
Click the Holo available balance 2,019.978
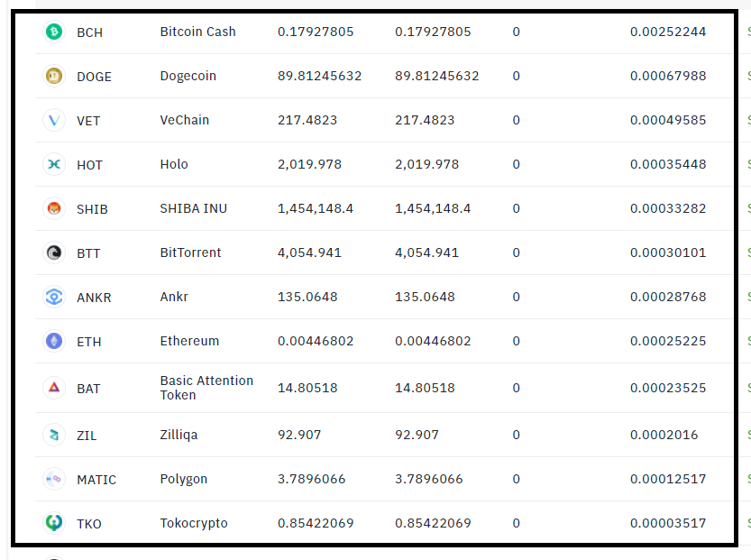click(x=426, y=164)
